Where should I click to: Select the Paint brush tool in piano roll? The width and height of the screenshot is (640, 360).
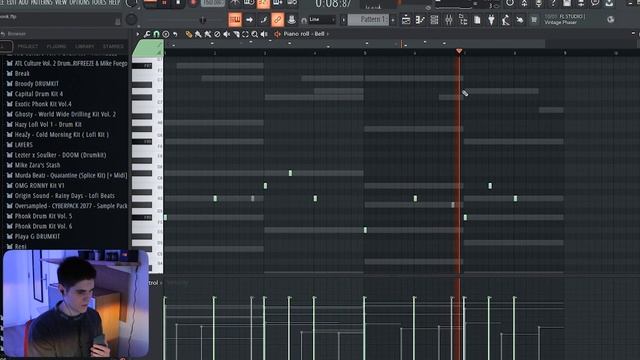198,34
